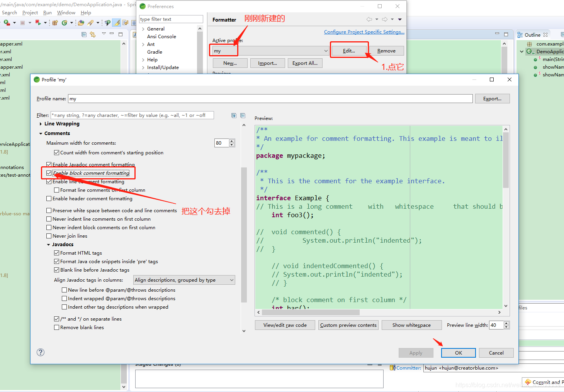Click the com.example package icon in Outline
The height and width of the screenshot is (392, 564).
530,44
